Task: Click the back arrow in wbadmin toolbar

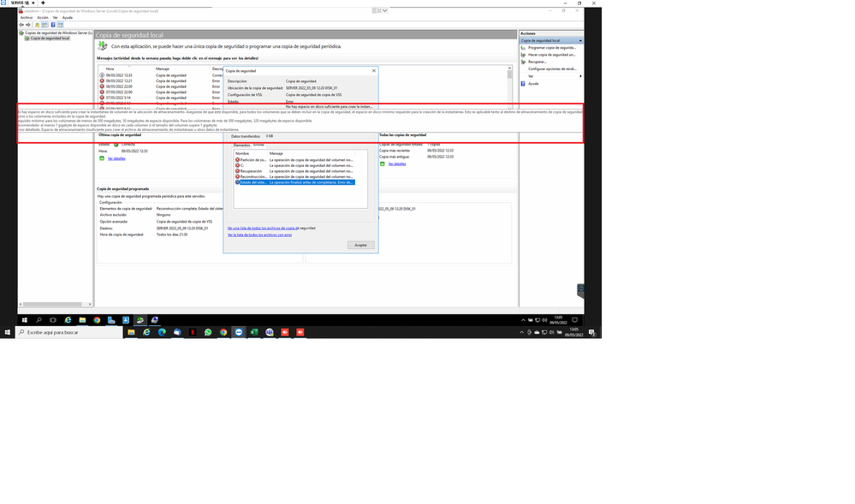Action: point(21,25)
